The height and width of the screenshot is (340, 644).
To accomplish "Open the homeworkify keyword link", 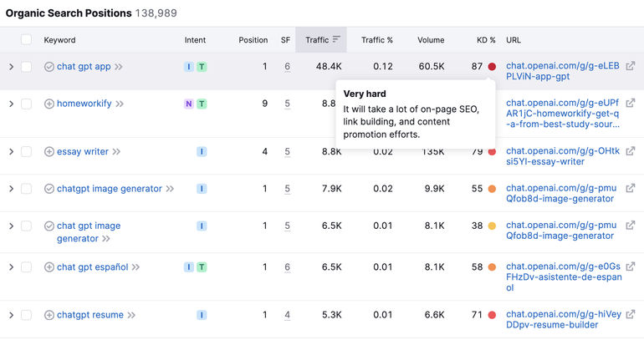I will [x=84, y=104].
